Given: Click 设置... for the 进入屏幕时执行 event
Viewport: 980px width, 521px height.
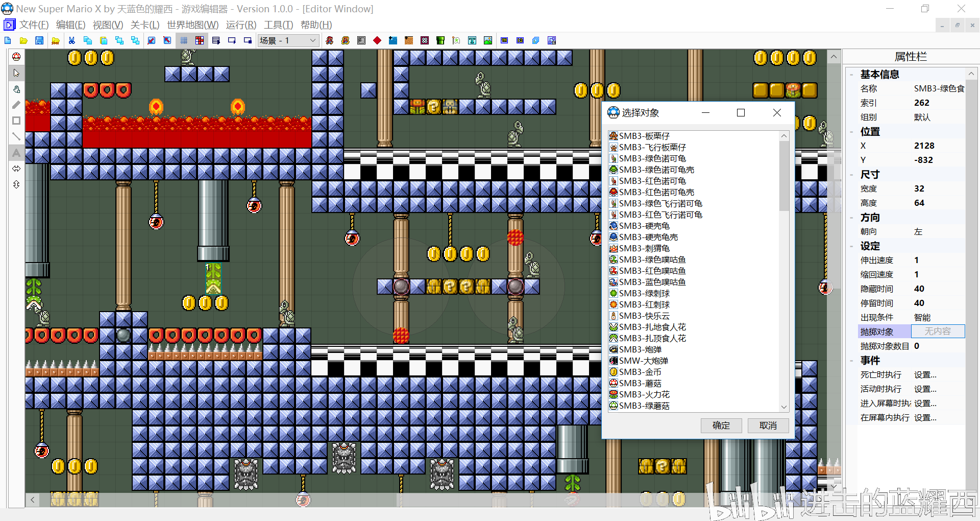Looking at the screenshot, I should pos(925,403).
